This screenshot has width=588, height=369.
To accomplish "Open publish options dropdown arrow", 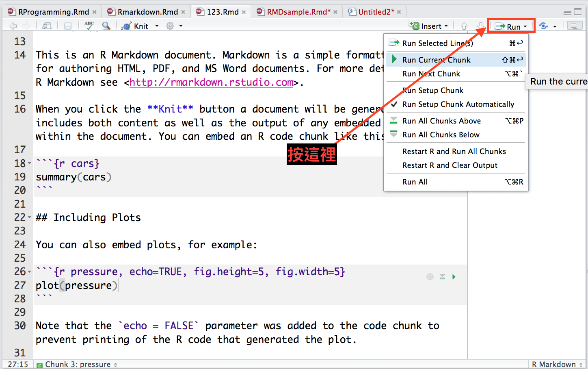I will tap(555, 26).
